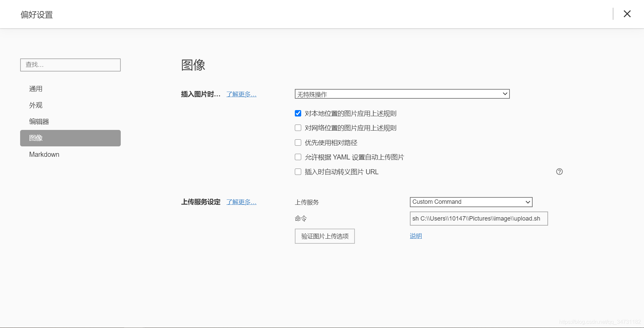This screenshot has height=328, width=644.
Task: Click the 命令 upload.sh command field
Action: (479, 219)
